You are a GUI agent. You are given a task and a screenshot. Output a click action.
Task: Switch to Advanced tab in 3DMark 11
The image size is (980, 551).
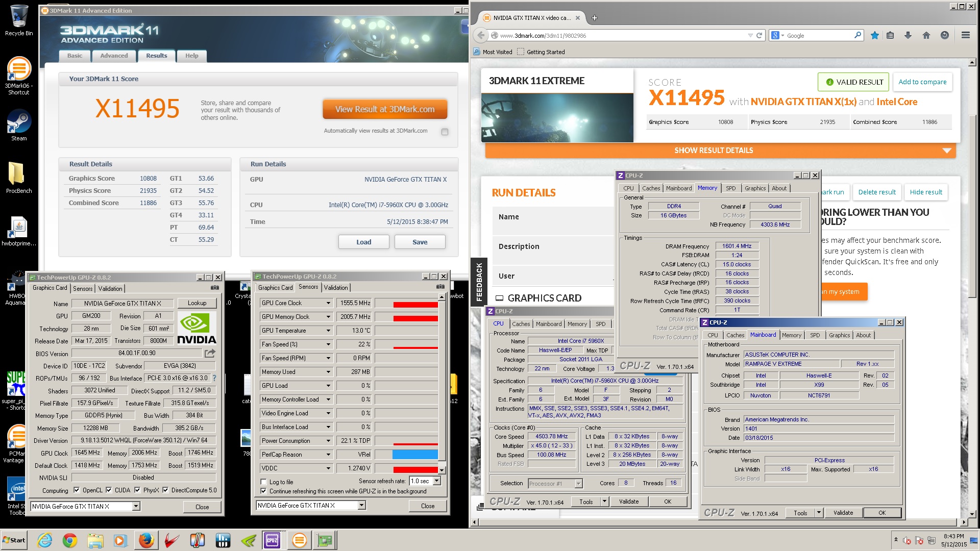pyautogui.click(x=114, y=56)
